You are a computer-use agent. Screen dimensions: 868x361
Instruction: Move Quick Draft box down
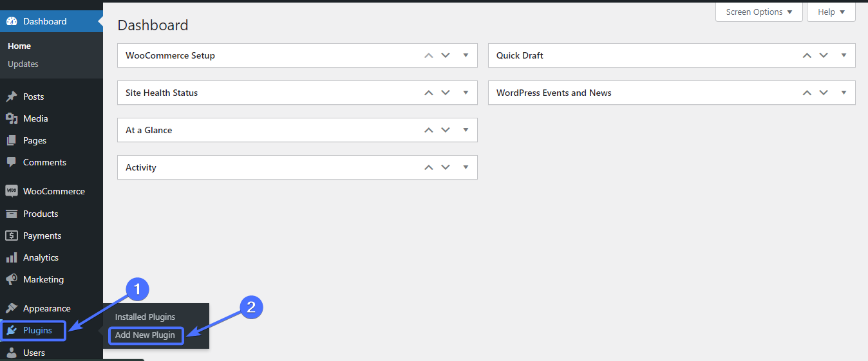click(x=824, y=55)
